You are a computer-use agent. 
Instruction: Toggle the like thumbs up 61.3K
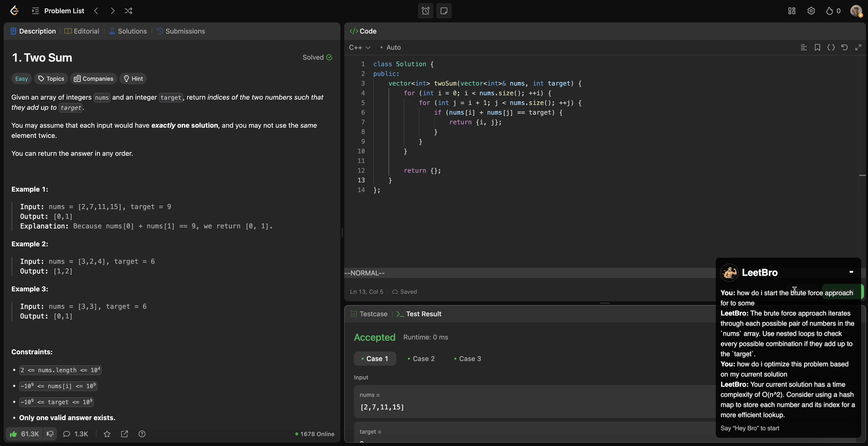[x=24, y=434]
